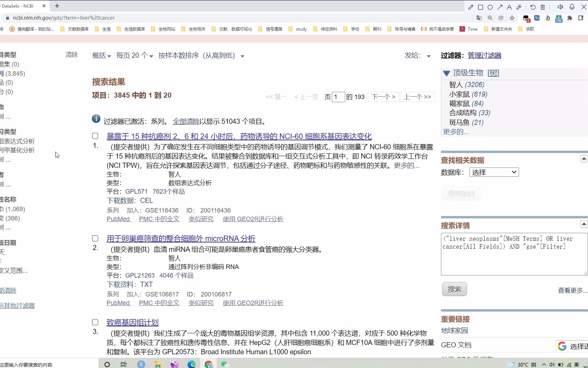Open the microscope extension icon
The height and width of the screenshot is (368, 588).
point(548,18)
